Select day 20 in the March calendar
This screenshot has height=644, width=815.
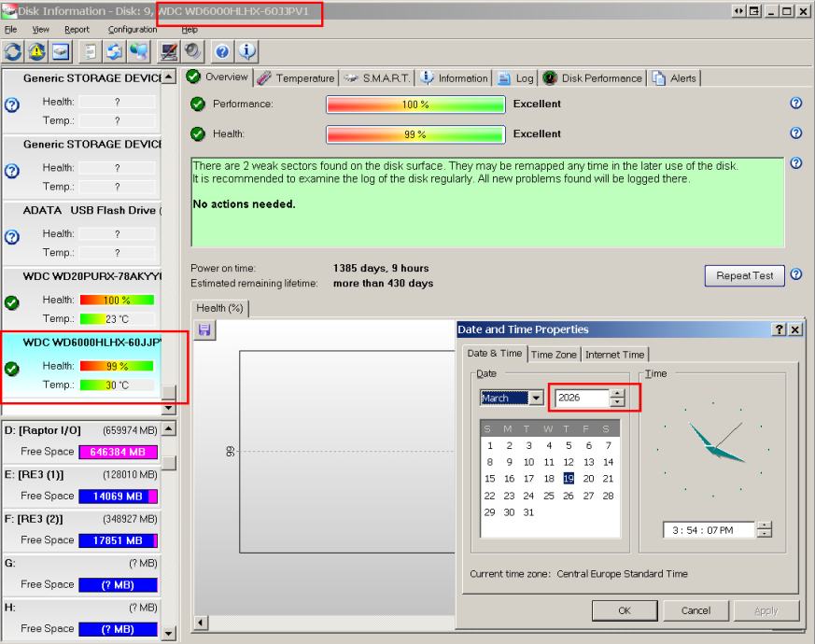(588, 479)
